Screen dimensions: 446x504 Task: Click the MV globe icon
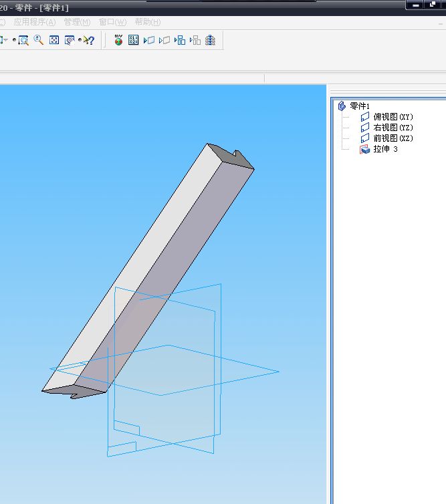tap(118, 40)
